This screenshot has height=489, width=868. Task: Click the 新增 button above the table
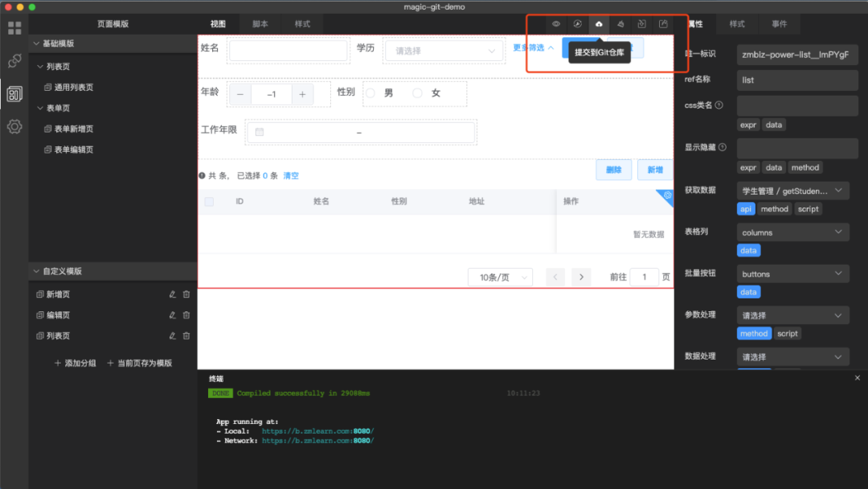pyautogui.click(x=656, y=170)
